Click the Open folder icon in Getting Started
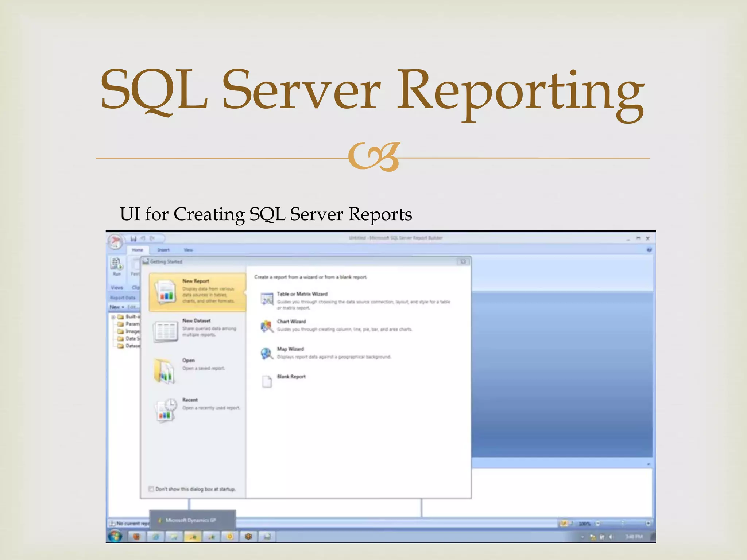The height and width of the screenshot is (560, 747). (165, 370)
